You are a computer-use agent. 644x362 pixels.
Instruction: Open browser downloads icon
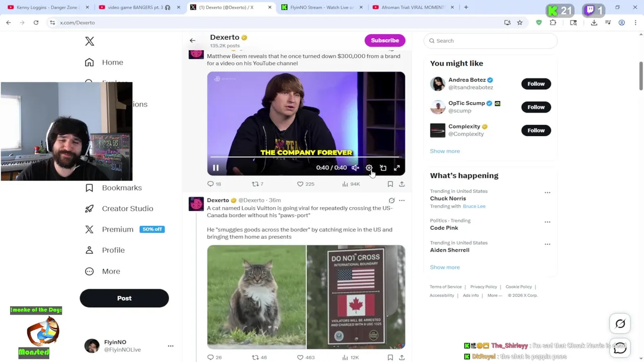pos(594,23)
